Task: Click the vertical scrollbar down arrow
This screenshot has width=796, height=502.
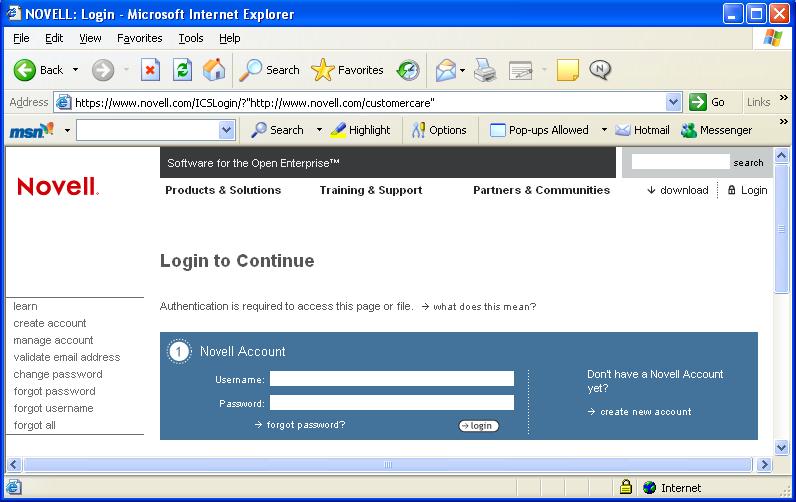Action: pyautogui.click(x=781, y=447)
